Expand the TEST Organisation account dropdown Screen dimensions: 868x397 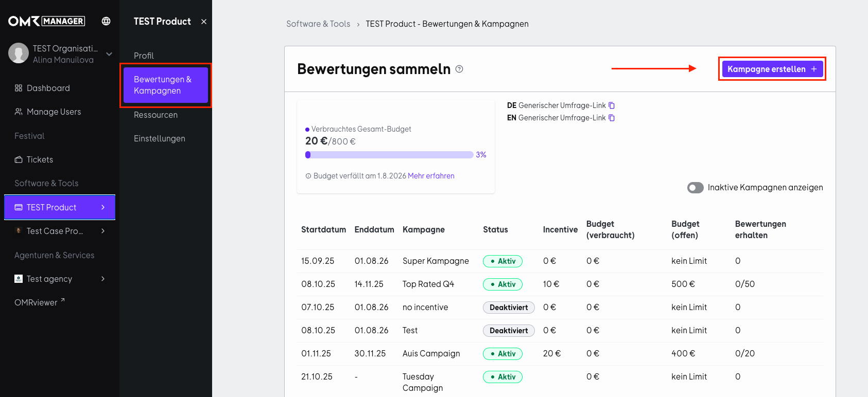[109, 54]
